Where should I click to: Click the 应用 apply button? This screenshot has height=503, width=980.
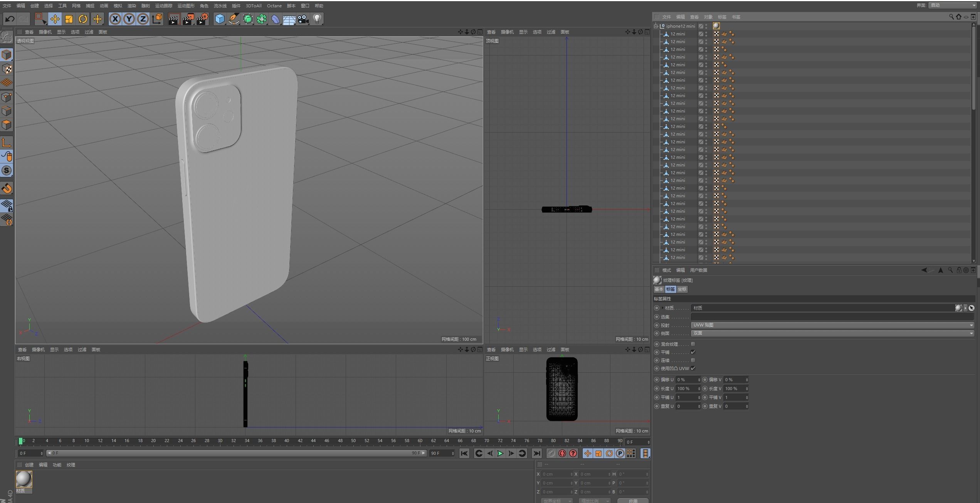tap(633, 501)
